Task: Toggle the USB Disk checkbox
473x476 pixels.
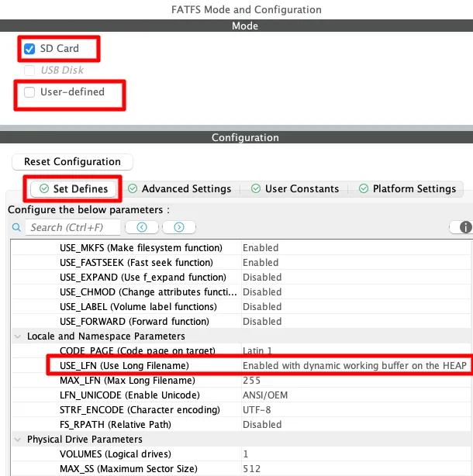Action: tap(29, 71)
